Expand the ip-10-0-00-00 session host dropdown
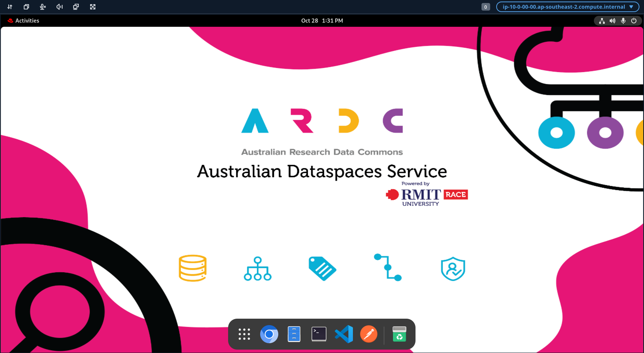This screenshot has height=353, width=644. (x=568, y=7)
